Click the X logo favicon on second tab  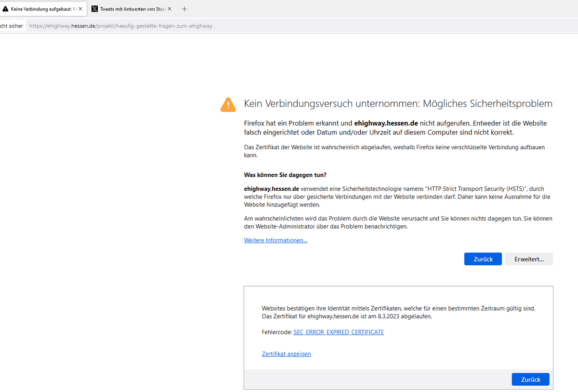point(94,9)
